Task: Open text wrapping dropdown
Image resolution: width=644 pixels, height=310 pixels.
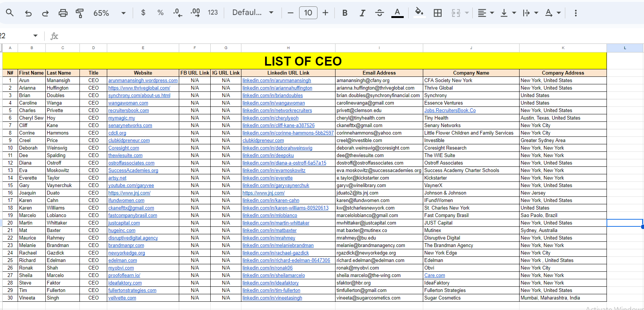Action: pyautogui.click(x=530, y=13)
